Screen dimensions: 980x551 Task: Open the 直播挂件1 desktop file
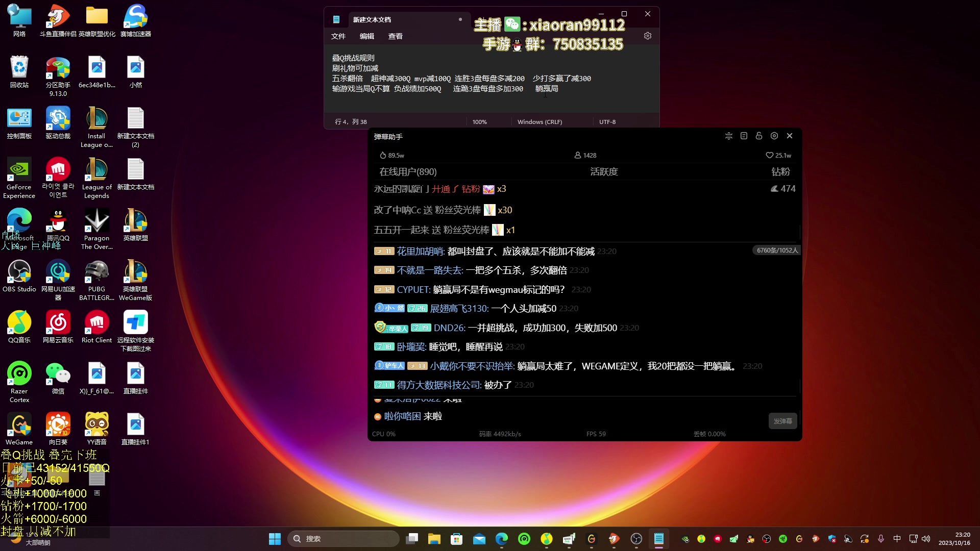coord(136,429)
